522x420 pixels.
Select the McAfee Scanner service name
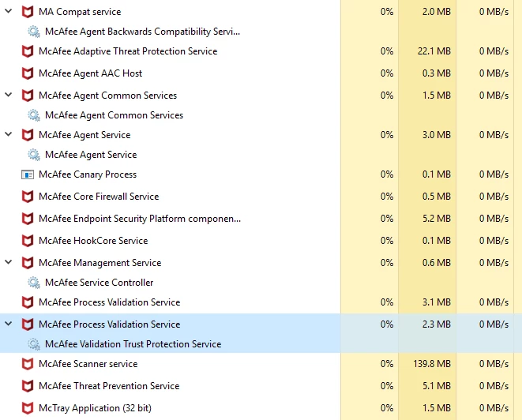pos(88,364)
